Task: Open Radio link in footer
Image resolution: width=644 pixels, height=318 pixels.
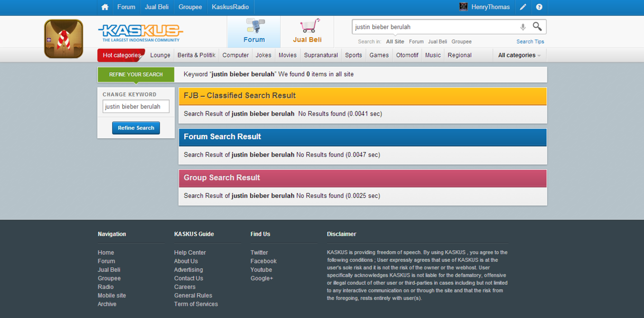Action: (x=106, y=287)
